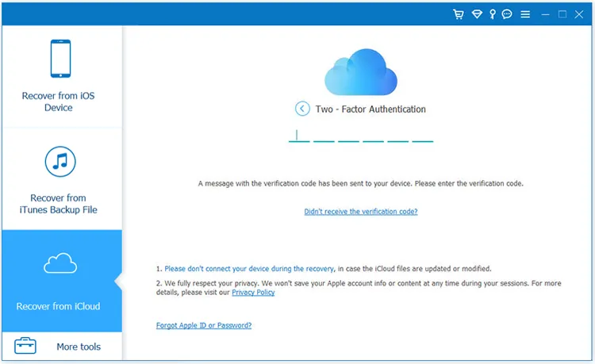Open the shopping cart purchase icon
This screenshot has height=364, width=595.
(x=459, y=14)
